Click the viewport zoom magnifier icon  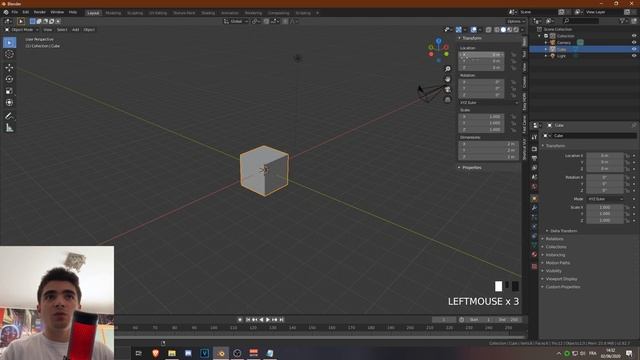[x=448, y=69]
